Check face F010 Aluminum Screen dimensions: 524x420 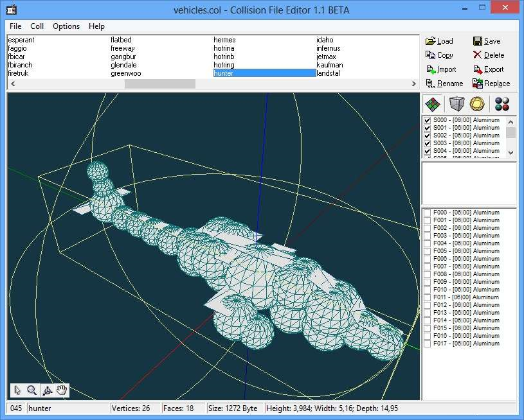[427, 290]
